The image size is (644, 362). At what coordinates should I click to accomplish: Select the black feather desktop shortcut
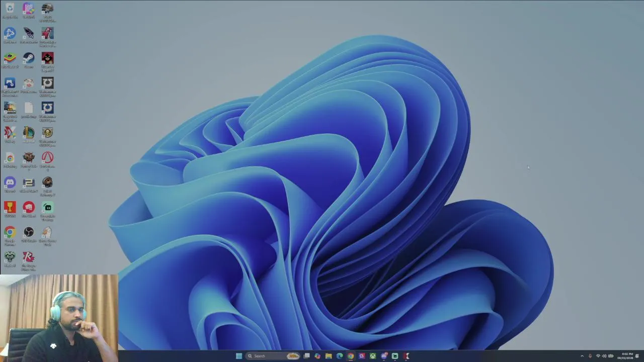click(29, 35)
